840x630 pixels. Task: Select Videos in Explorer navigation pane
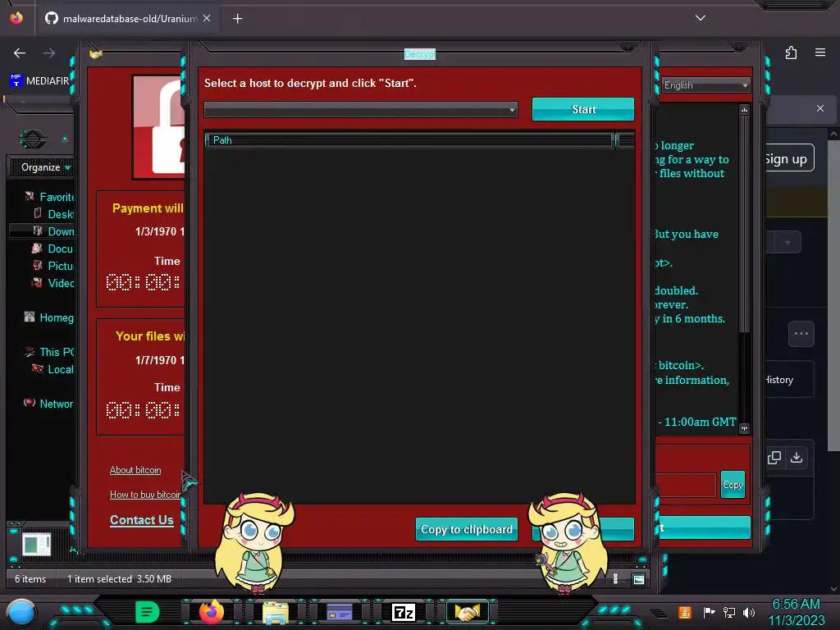click(53, 283)
